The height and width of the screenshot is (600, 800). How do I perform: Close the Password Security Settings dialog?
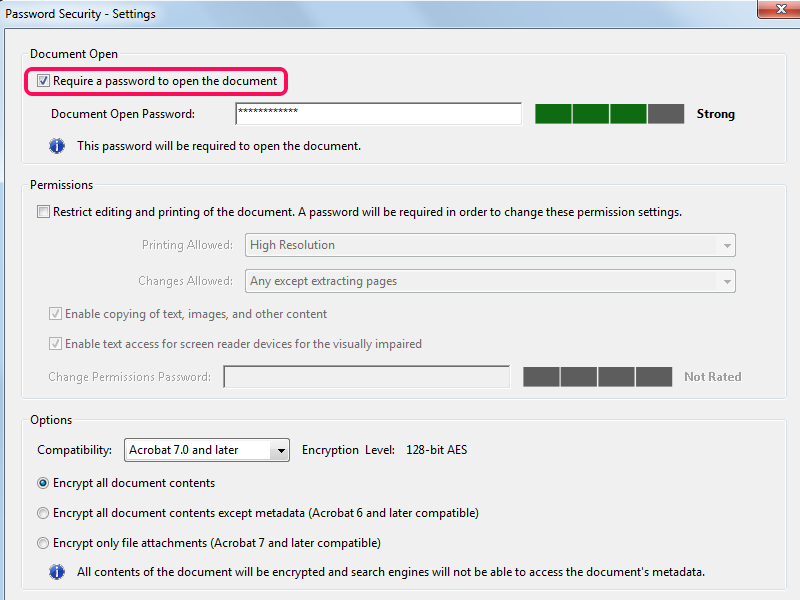click(780, 9)
